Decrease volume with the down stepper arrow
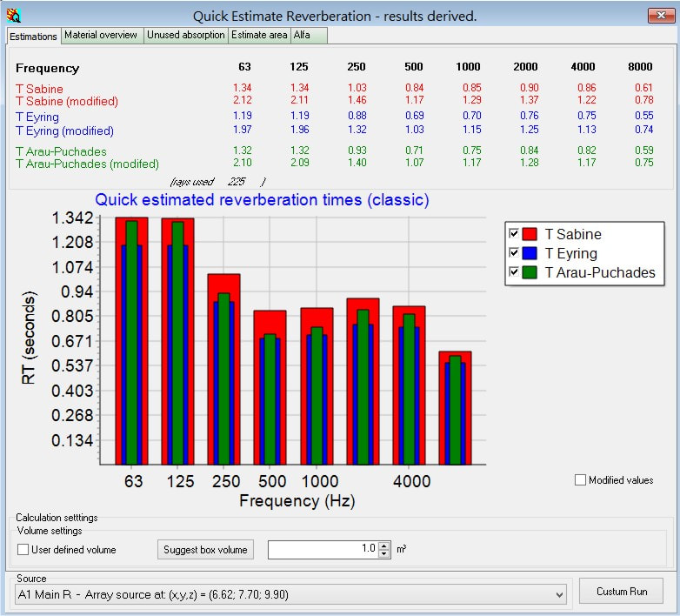This screenshot has height=616, width=680. click(384, 554)
